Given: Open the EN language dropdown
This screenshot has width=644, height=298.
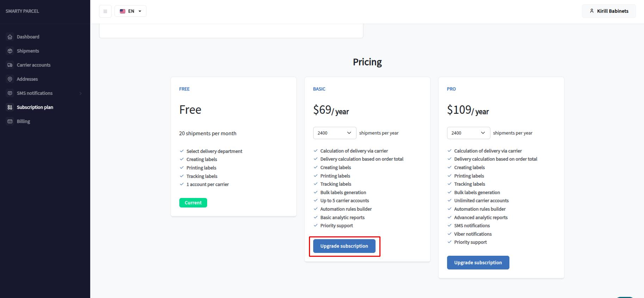Looking at the screenshot, I should click(x=130, y=11).
